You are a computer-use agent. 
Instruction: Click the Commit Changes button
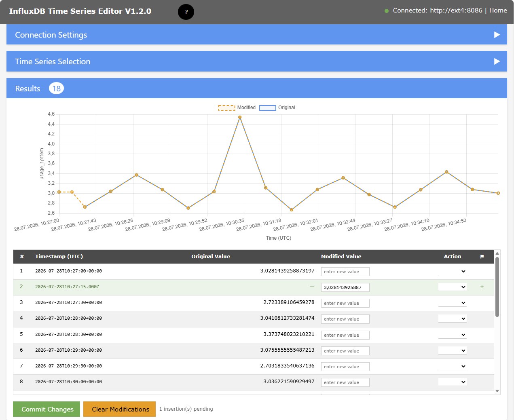(47, 409)
